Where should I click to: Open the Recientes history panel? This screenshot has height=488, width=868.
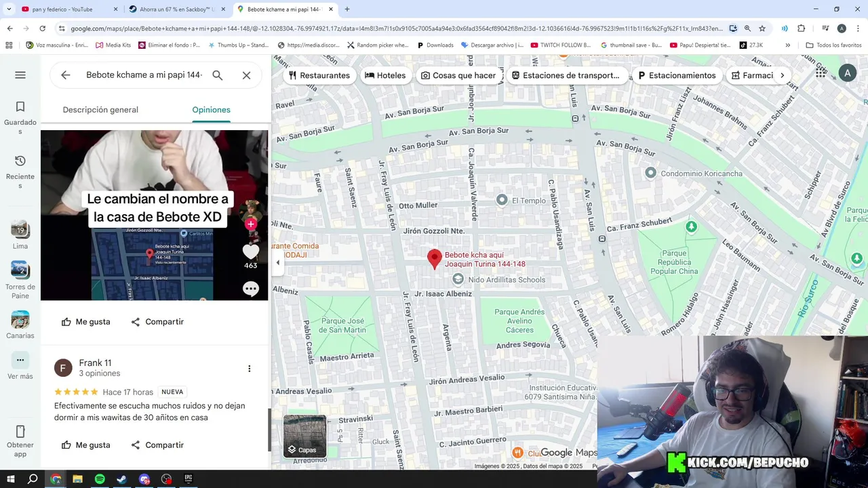click(20, 172)
